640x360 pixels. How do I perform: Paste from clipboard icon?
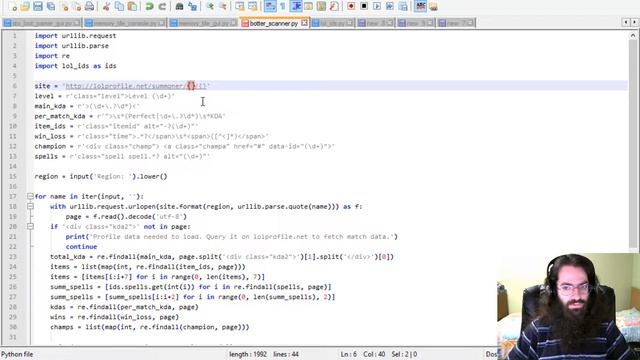tap(132, 6)
